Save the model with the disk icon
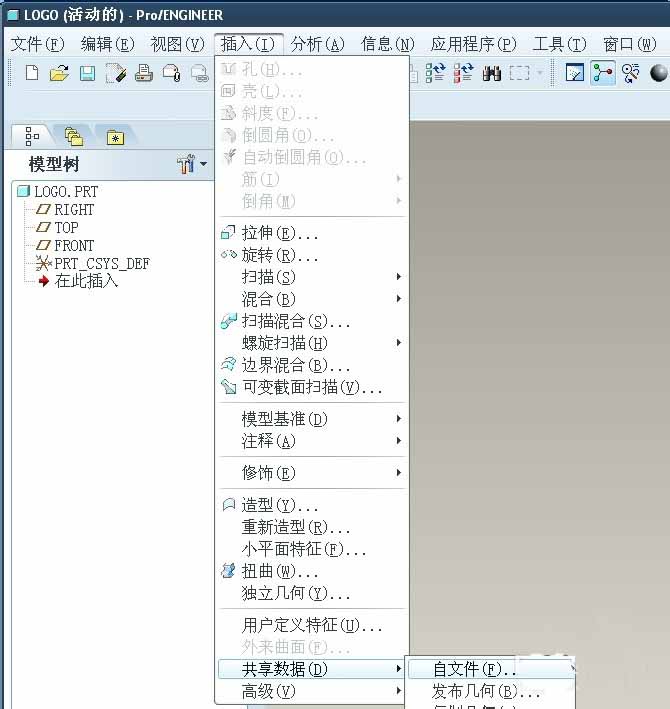670x709 pixels. [x=87, y=73]
